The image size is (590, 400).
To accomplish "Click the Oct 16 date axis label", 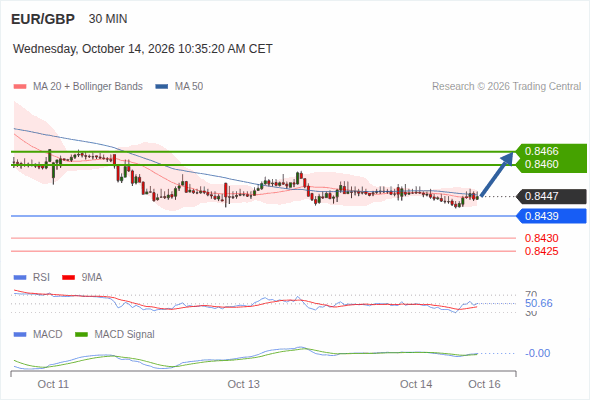I will pos(484,384).
